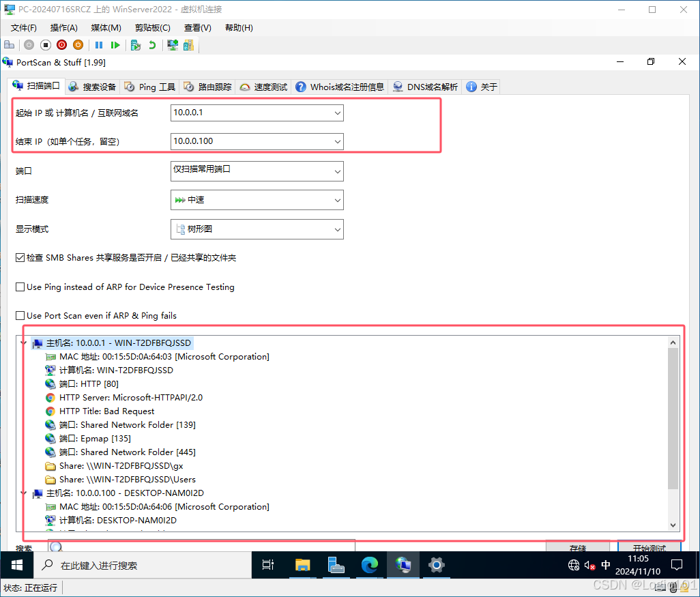Collapse the 10.0.0.1 host tree node
This screenshot has width=700, height=597.
pyautogui.click(x=24, y=343)
